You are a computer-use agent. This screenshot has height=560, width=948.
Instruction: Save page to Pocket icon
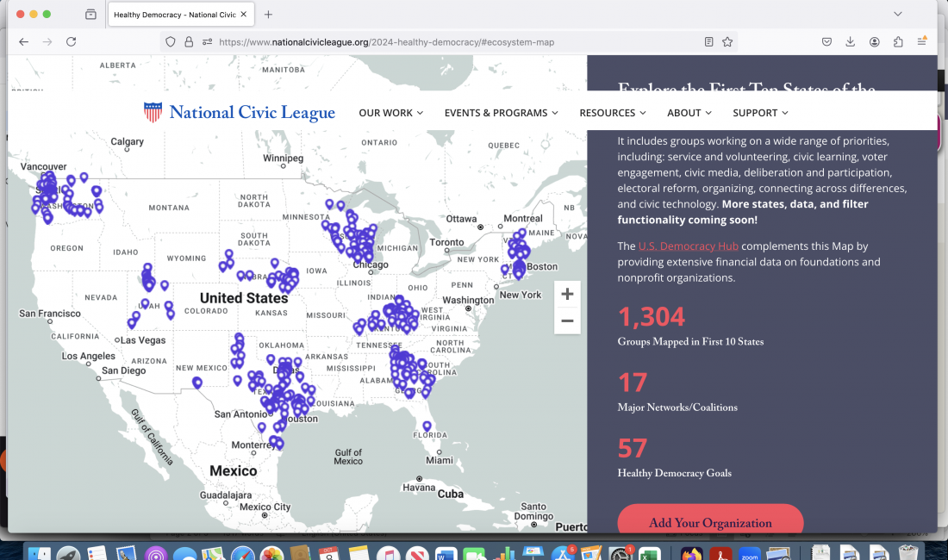[826, 41]
